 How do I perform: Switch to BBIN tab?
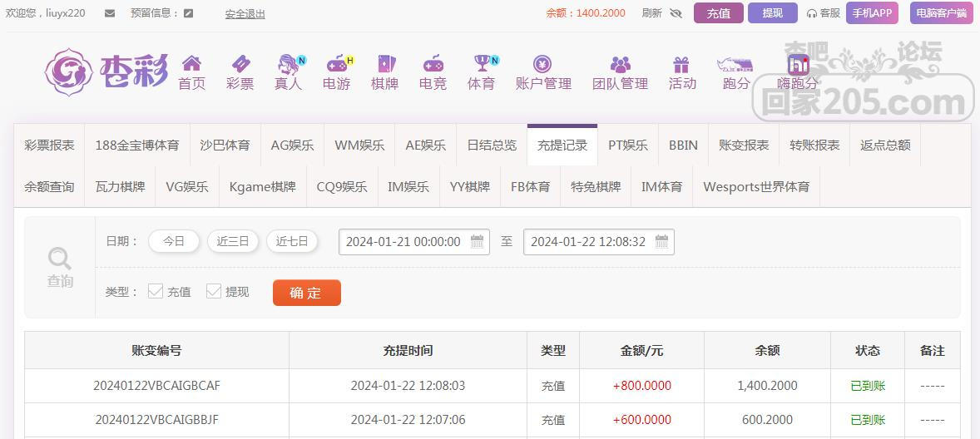[683, 146]
